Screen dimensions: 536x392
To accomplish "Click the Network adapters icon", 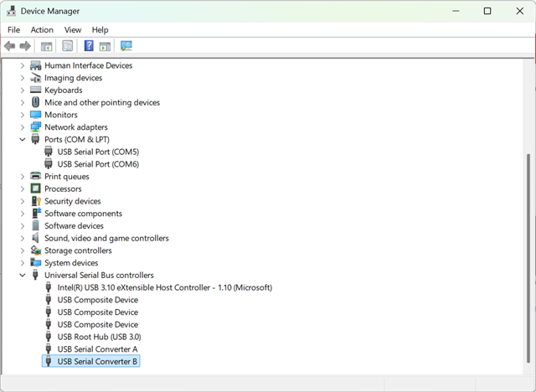I will (35, 126).
